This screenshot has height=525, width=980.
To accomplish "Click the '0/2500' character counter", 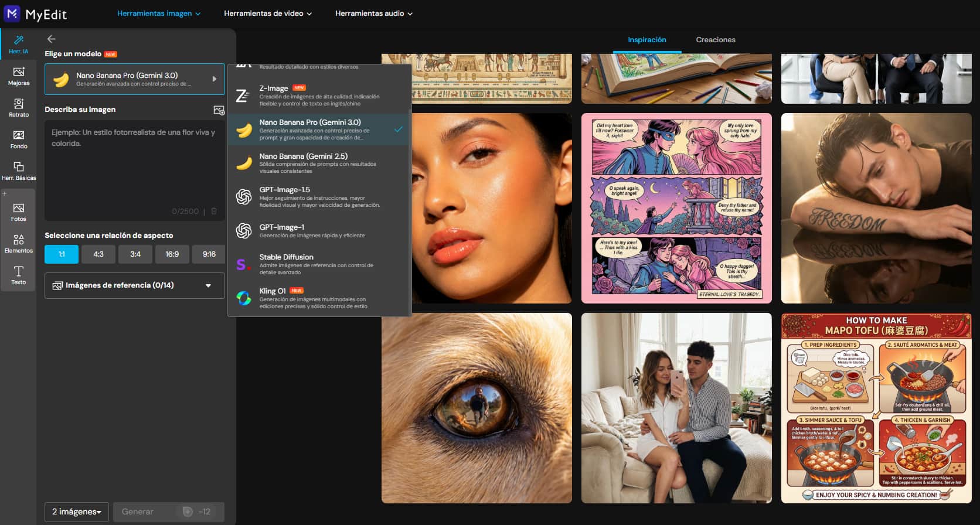I will tap(185, 212).
